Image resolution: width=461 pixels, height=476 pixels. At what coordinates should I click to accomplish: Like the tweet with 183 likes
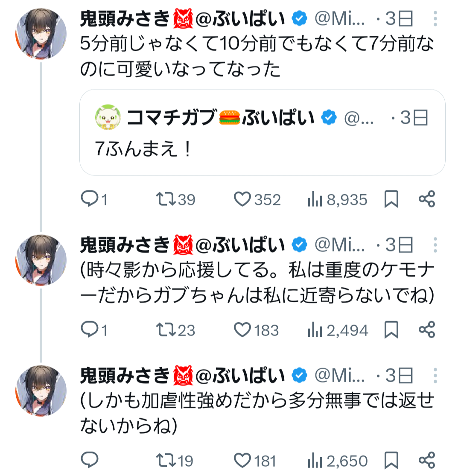tap(243, 330)
